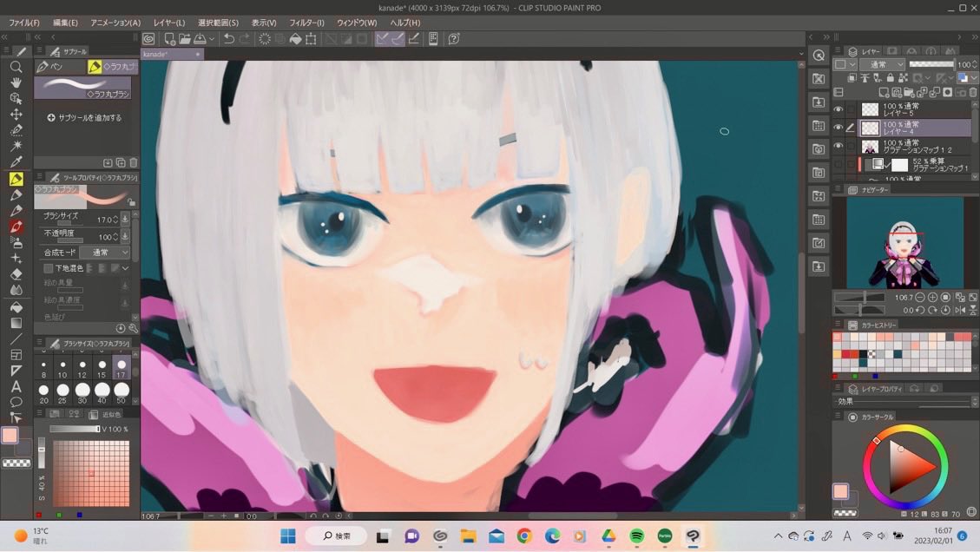Screen dimensions: 980x552
Task: Click the Fill icon in command bar
Action: coord(295,39)
